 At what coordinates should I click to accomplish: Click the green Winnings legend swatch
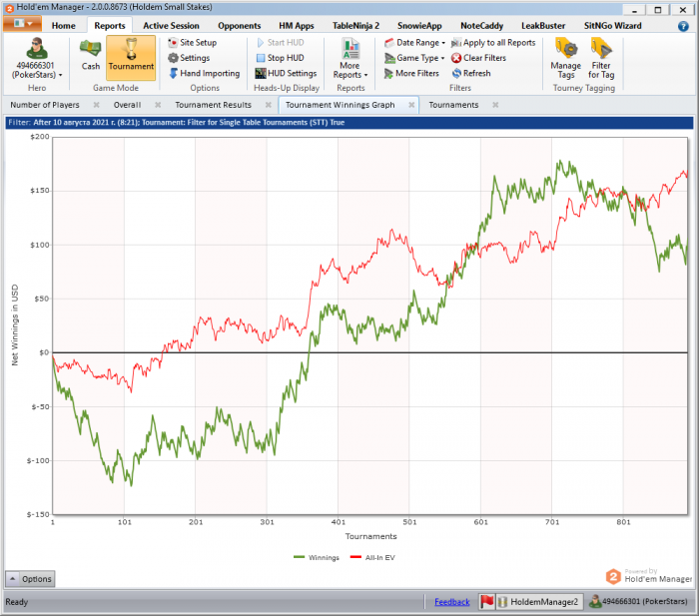[300, 557]
